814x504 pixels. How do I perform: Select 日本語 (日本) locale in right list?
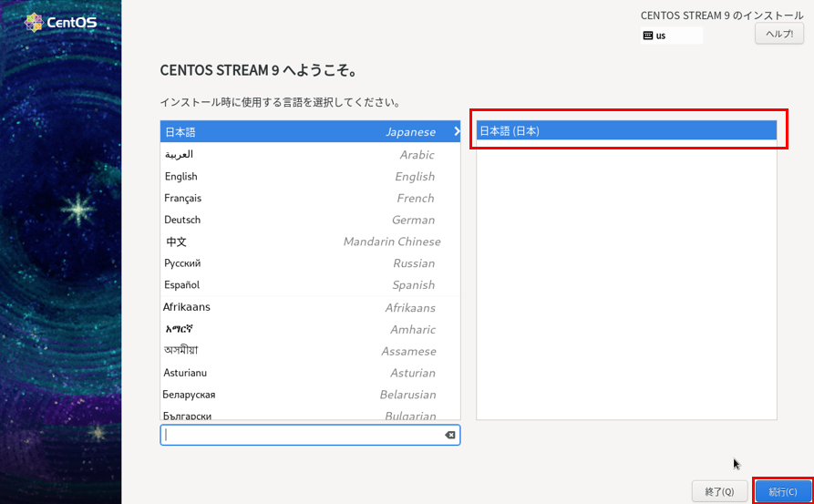tap(626, 131)
